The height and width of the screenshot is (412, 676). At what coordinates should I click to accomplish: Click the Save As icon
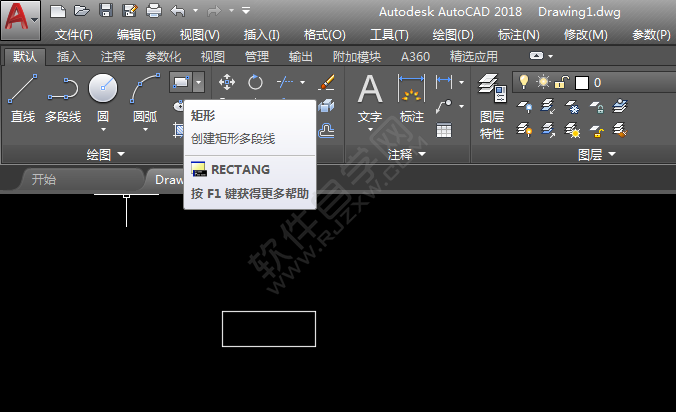129,10
